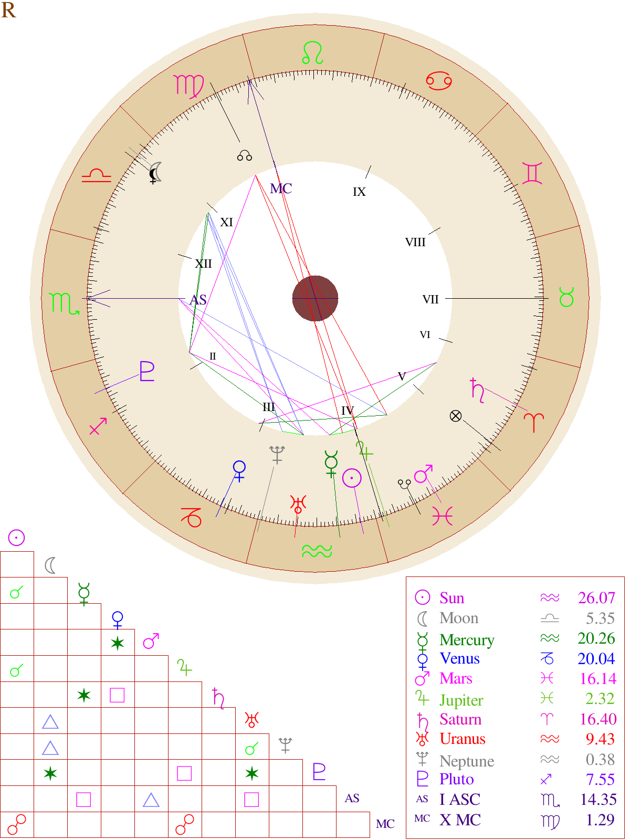Click the dark red center circle
The width and height of the screenshot is (630, 840).
(315, 298)
